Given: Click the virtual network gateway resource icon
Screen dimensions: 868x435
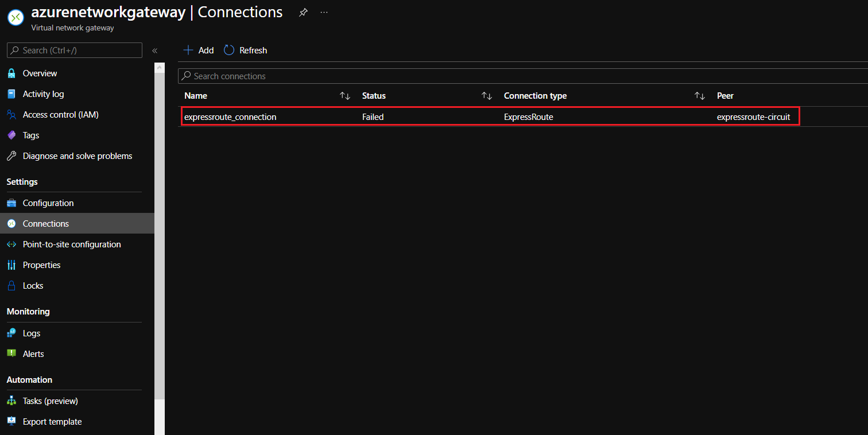Looking at the screenshot, I should 15,18.
